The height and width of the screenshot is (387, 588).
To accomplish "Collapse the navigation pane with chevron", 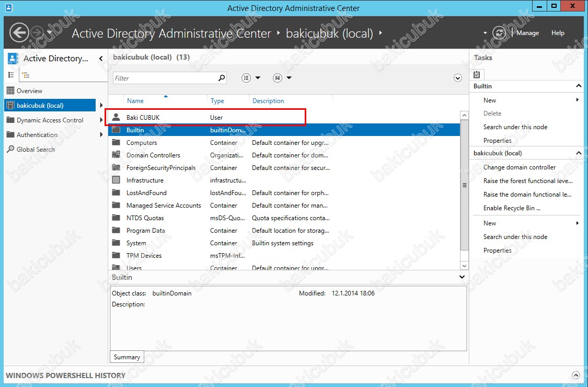I will [x=100, y=58].
